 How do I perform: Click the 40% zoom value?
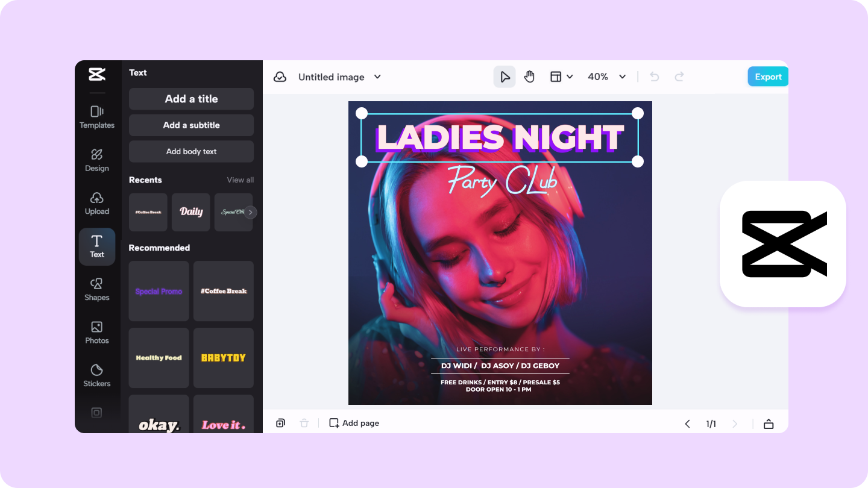click(x=598, y=77)
